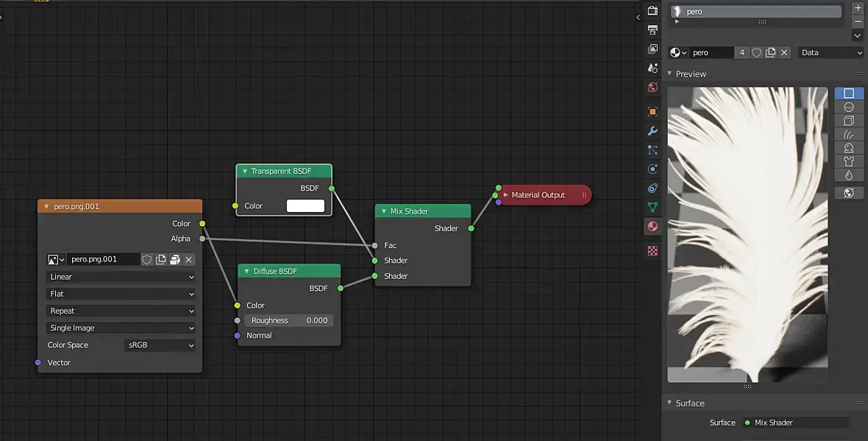The image size is (868, 441).
Task: Duplicate image in pero.png.001 node
Action: click(160, 259)
